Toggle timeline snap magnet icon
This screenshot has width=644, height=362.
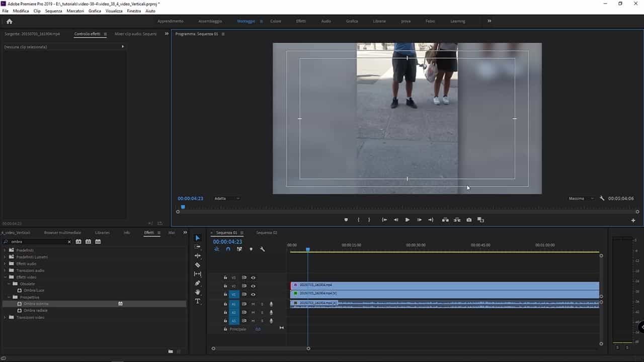(228, 249)
